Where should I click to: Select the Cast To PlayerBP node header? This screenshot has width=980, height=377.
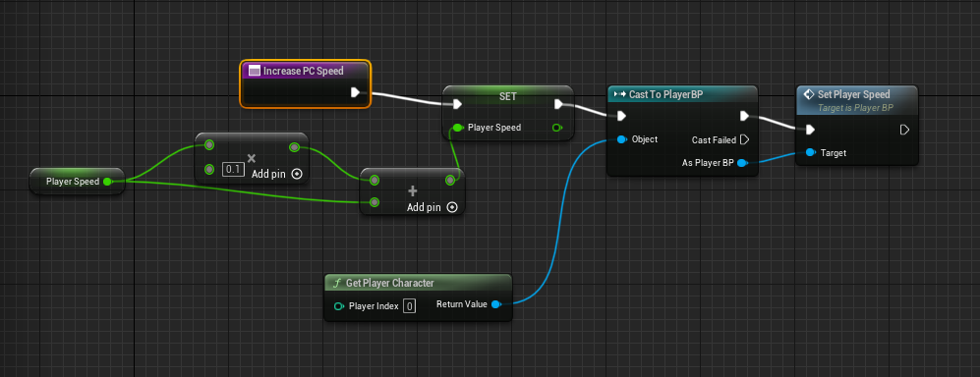tap(682, 94)
